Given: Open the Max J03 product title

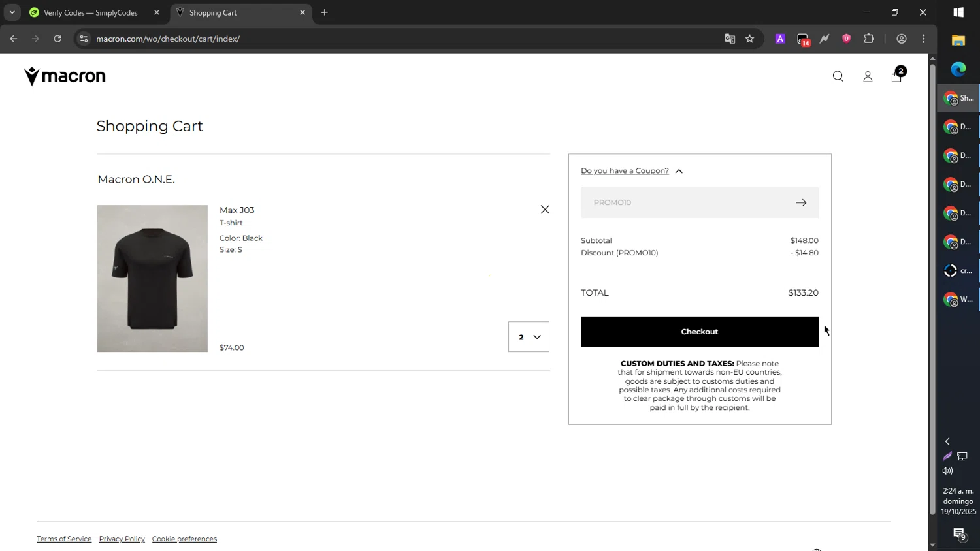Looking at the screenshot, I should click(237, 210).
